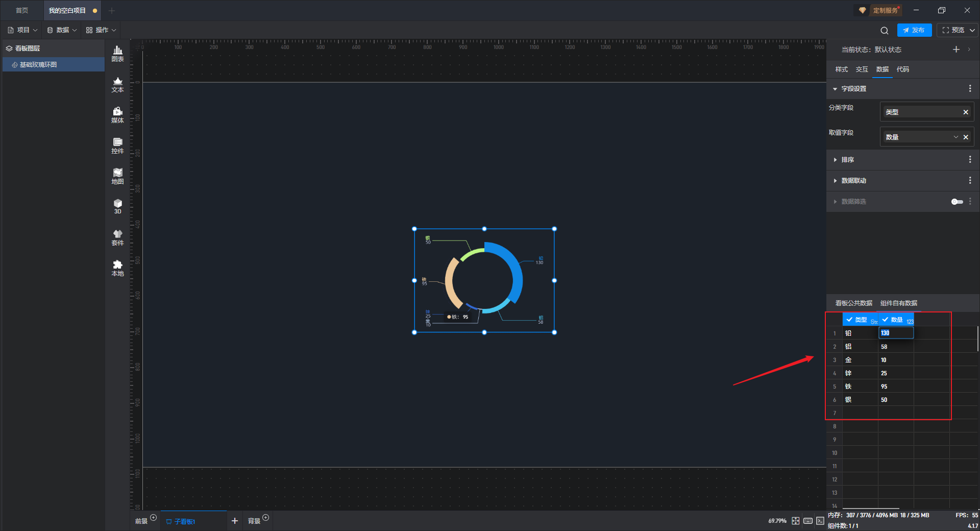Screen dimensions: 980x531
Task: Open more options for 字段设置
Action: (x=970, y=89)
